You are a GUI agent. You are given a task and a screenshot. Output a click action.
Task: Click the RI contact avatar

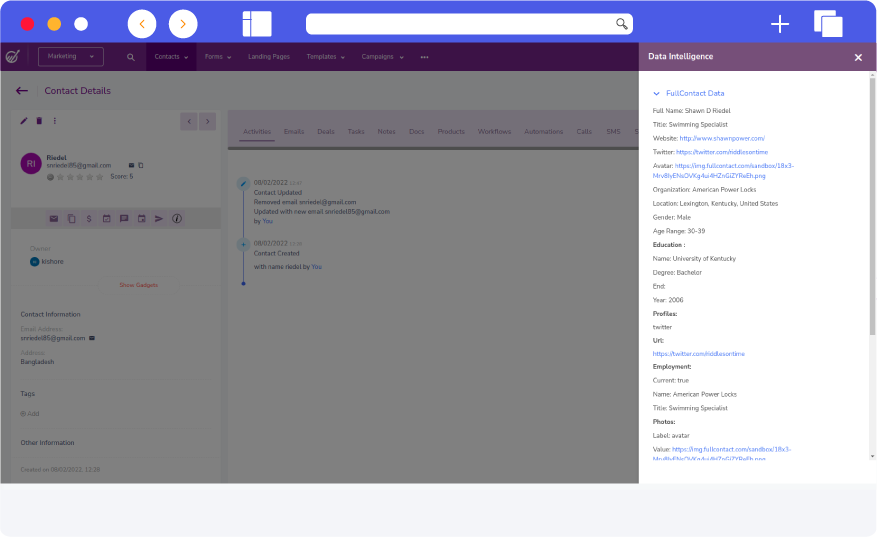pos(31,164)
